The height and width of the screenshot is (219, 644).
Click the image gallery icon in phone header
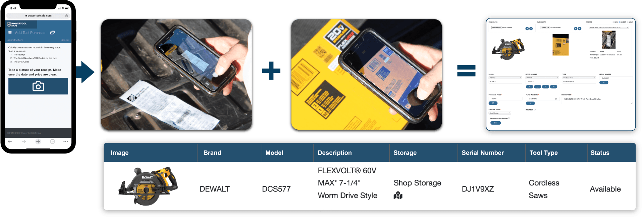tap(52, 33)
